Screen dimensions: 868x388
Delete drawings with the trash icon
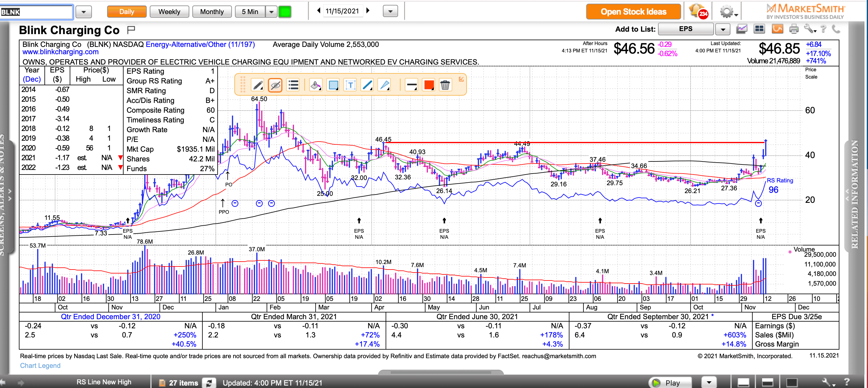tap(445, 85)
